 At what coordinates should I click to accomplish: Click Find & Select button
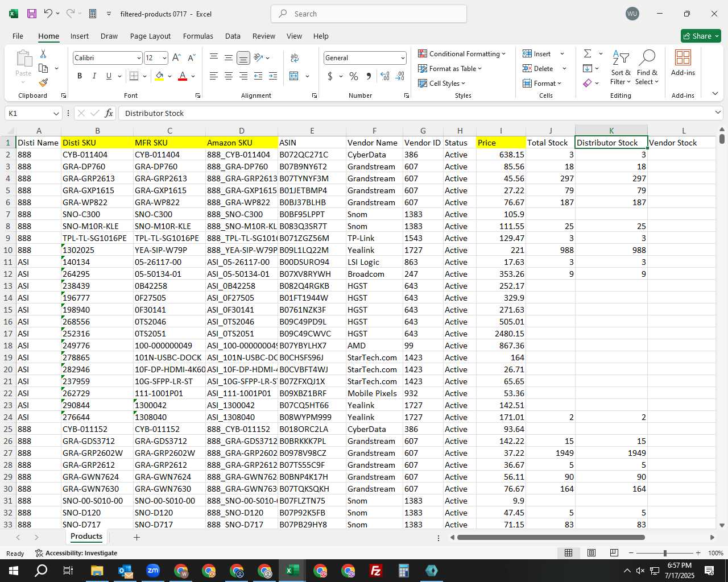pyautogui.click(x=647, y=67)
